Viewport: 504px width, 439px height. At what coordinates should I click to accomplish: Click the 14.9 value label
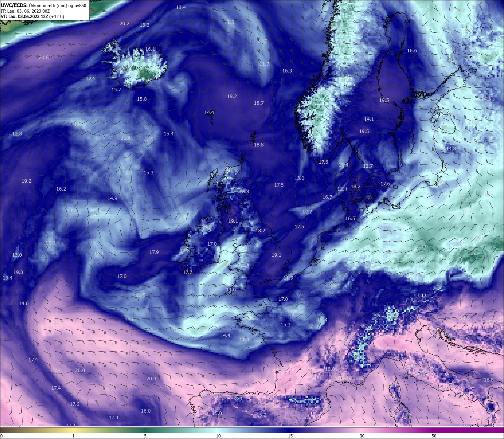coord(112,198)
